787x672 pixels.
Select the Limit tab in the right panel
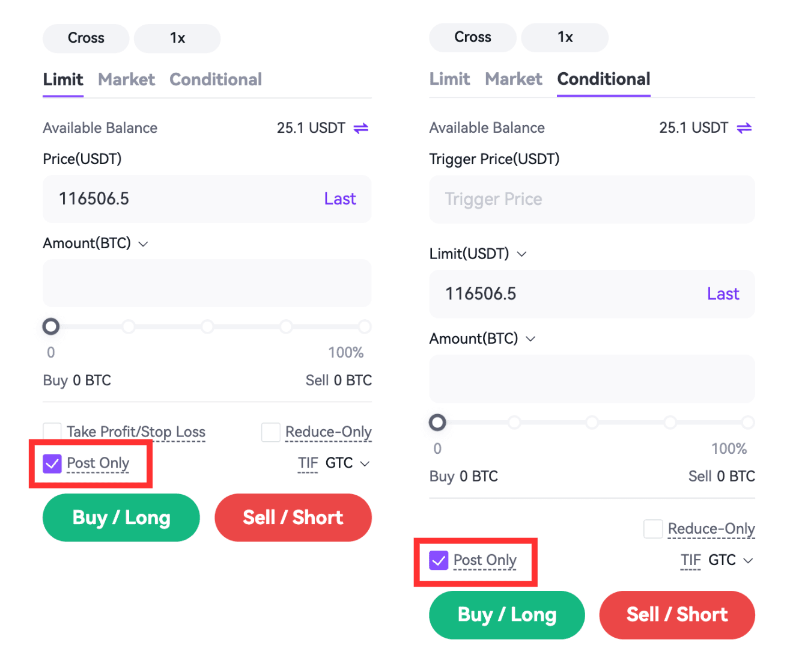pos(449,79)
